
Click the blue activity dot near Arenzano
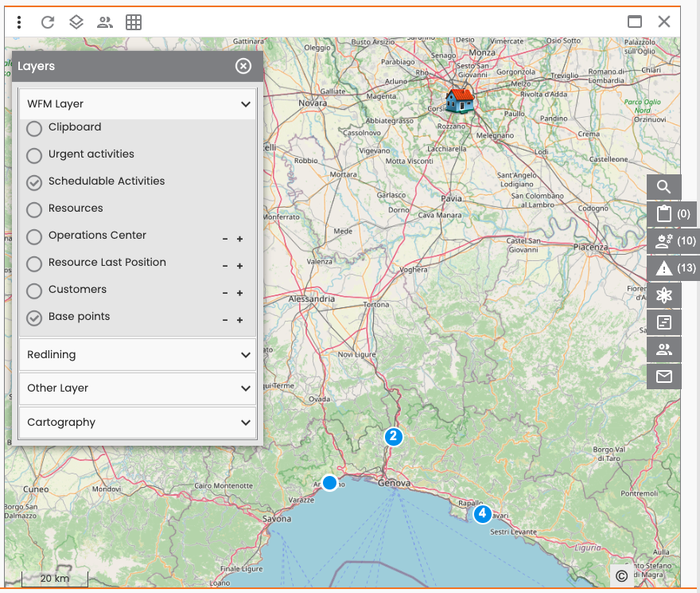tap(329, 482)
